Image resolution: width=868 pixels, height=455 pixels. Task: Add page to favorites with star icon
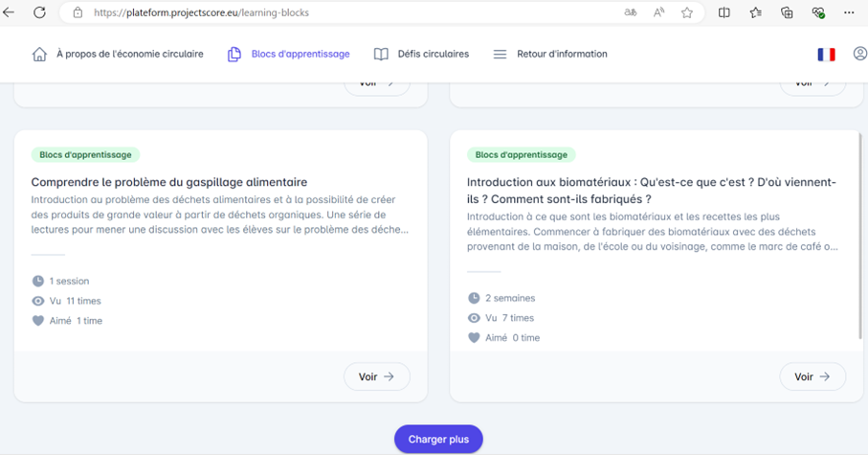coord(687,12)
